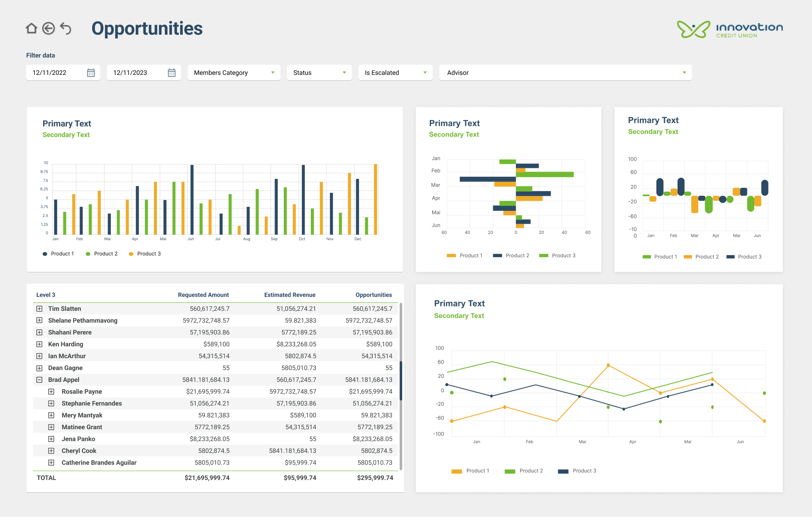
Task: Sort table by Requested Amount column header
Action: 203,295
